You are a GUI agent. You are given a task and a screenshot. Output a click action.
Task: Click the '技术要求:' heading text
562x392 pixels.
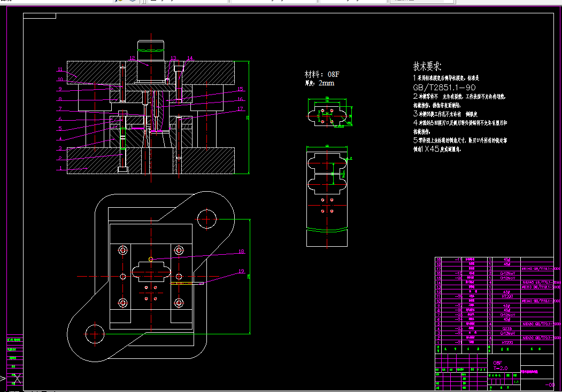tap(427, 66)
